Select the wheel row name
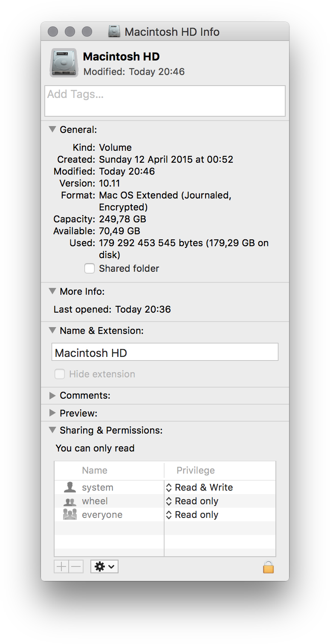 [95, 501]
